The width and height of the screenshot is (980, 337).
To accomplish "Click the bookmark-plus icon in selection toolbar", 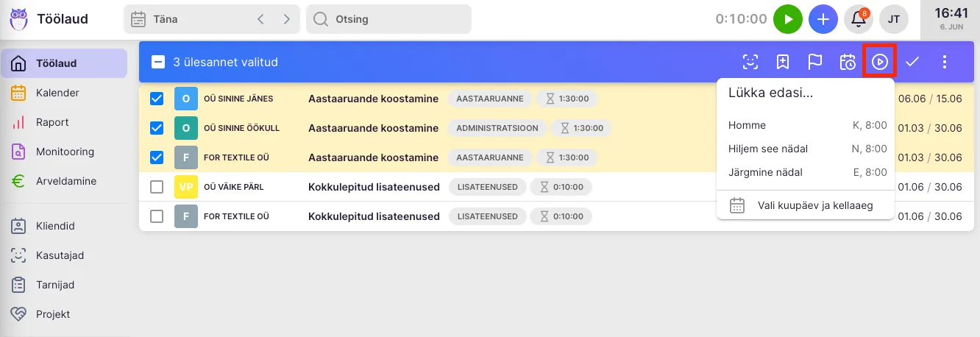I will pos(783,62).
